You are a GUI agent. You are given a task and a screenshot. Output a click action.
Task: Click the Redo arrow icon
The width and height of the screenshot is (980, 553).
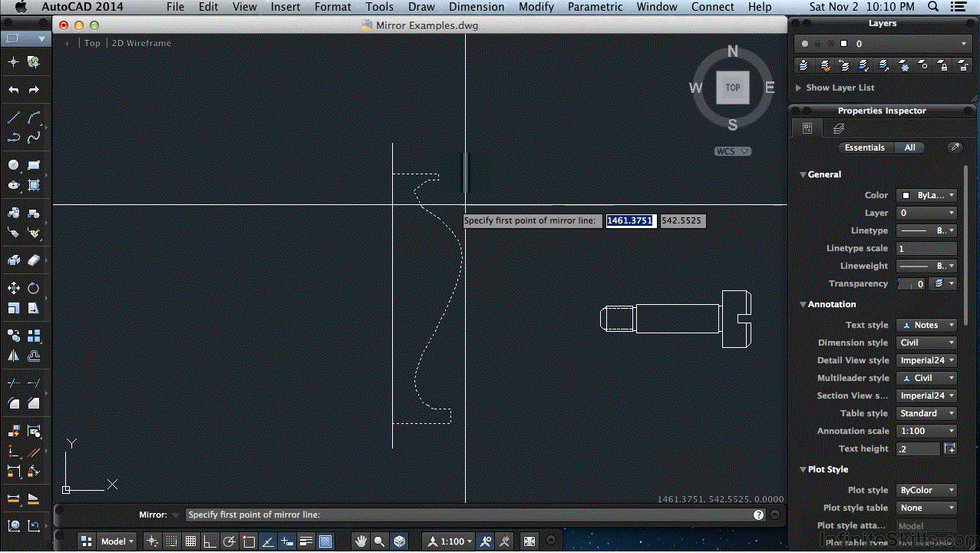(34, 90)
